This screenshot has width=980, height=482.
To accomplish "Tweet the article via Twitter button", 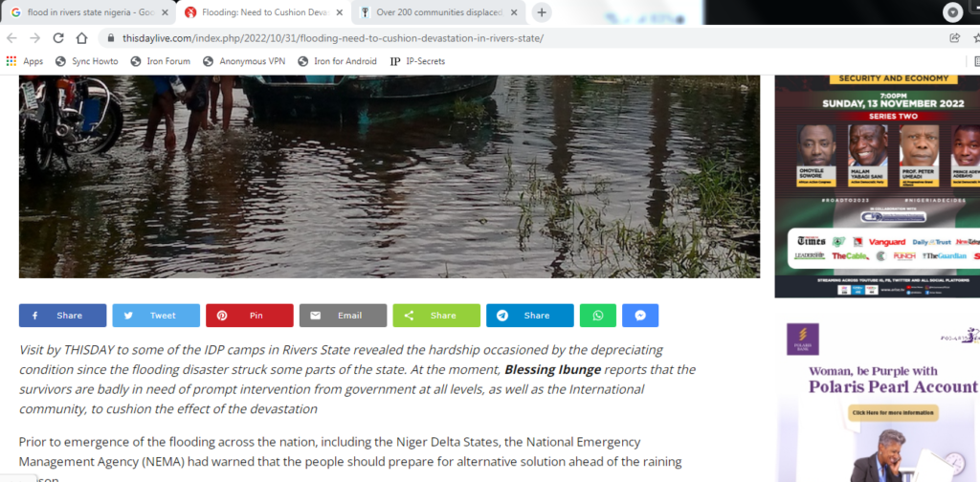I will 156,316.
